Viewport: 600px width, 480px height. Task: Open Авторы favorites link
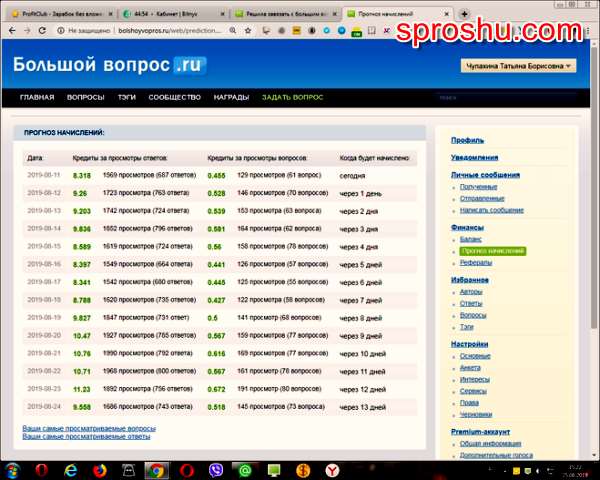click(471, 292)
